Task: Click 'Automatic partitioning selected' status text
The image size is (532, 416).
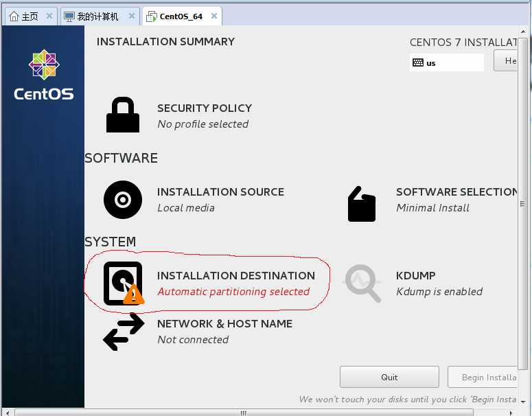Action: pos(233,292)
